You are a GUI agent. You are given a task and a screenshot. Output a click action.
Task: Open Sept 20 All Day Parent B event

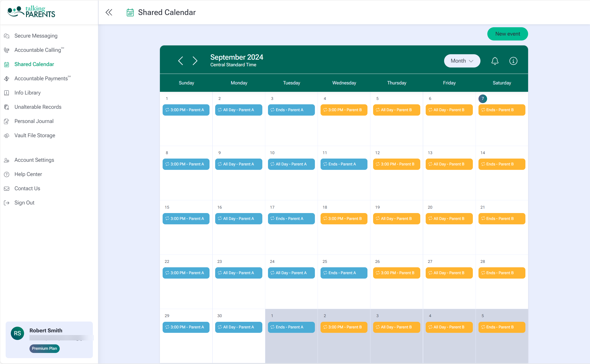pyautogui.click(x=449, y=219)
